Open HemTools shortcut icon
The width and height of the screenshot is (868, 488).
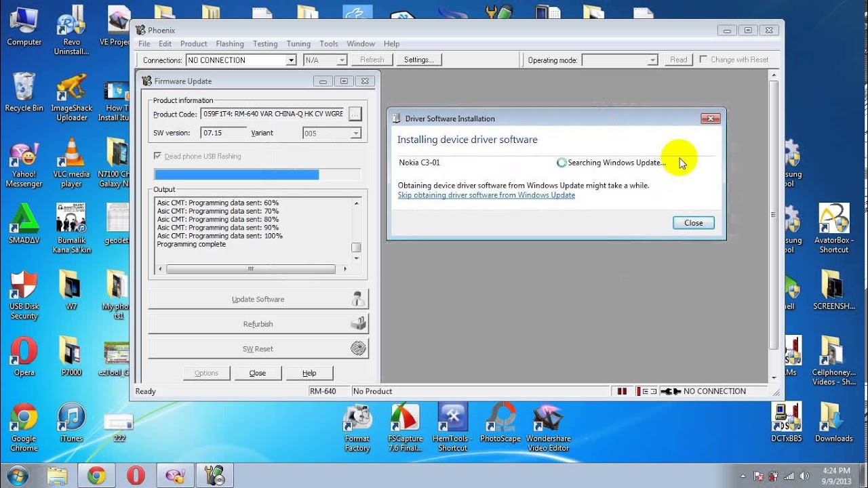[452, 428]
